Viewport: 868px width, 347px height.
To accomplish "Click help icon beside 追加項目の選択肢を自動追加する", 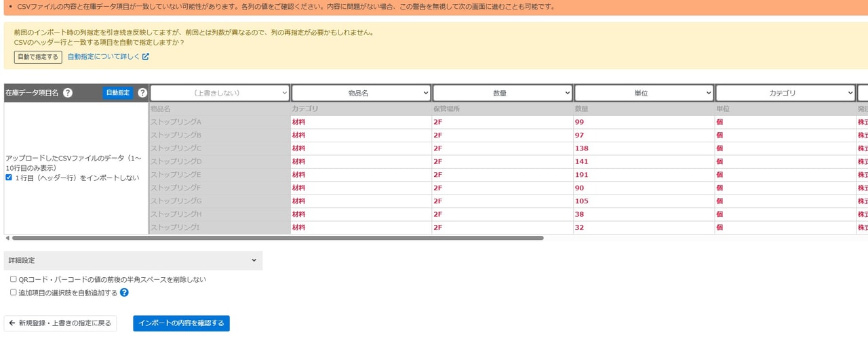I will point(124,293).
